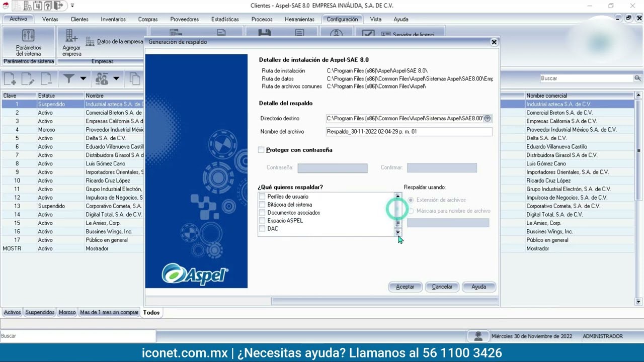This screenshot has height=362, width=644.
Task: Click backup list scroll-down arrow
Action: [398, 233]
